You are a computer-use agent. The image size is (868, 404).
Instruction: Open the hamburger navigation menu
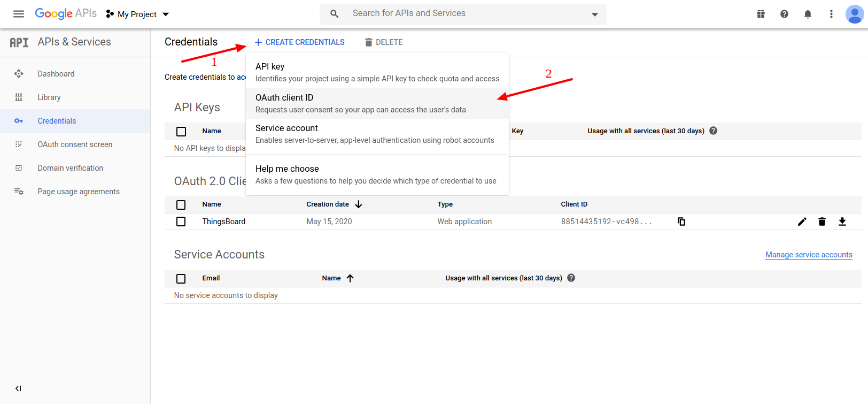[19, 14]
